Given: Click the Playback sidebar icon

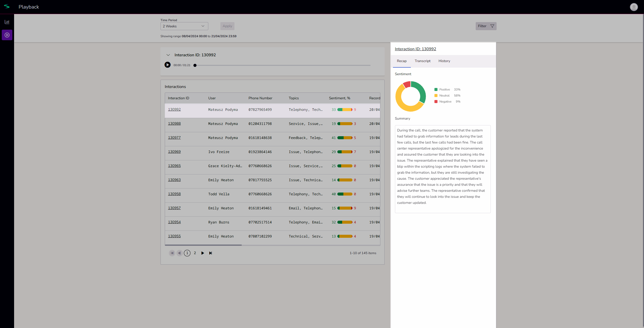Looking at the screenshot, I should (x=7, y=35).
